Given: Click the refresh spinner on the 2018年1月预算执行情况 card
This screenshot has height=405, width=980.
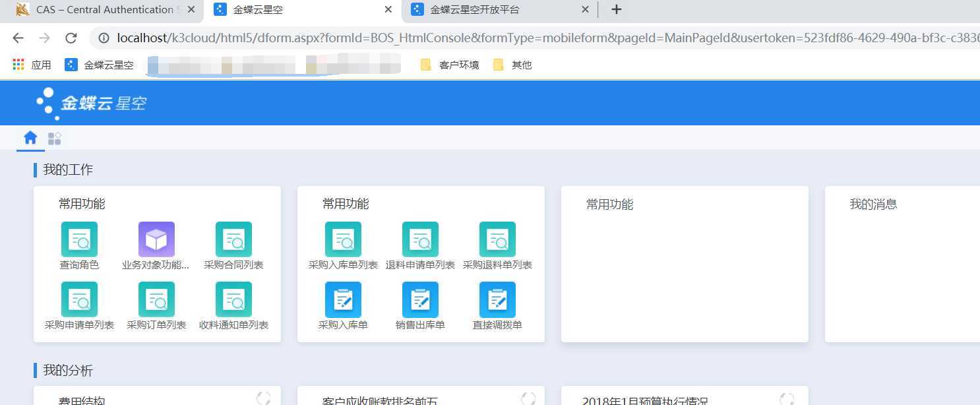Looking at the screenshot, I should tap(787, 398).
